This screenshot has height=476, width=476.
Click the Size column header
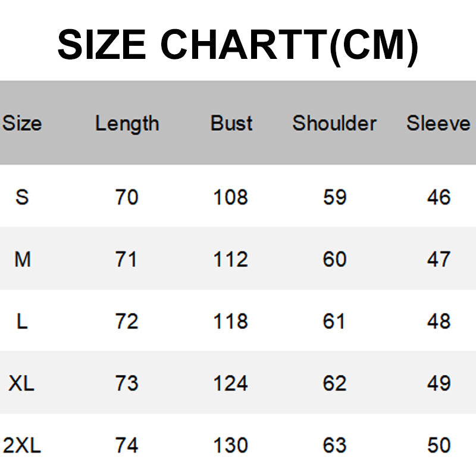tap(22, 124)
